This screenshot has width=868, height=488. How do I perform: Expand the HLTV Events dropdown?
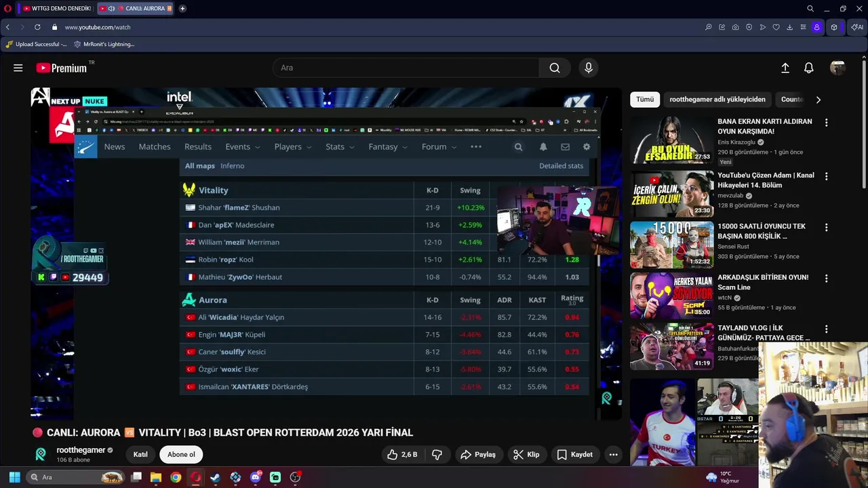(243, 147)
